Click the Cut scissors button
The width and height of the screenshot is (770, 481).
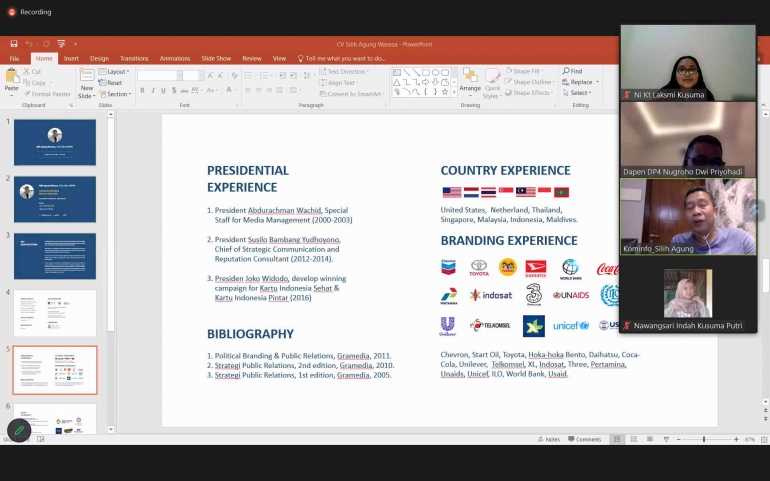click(x=32, y=72)
